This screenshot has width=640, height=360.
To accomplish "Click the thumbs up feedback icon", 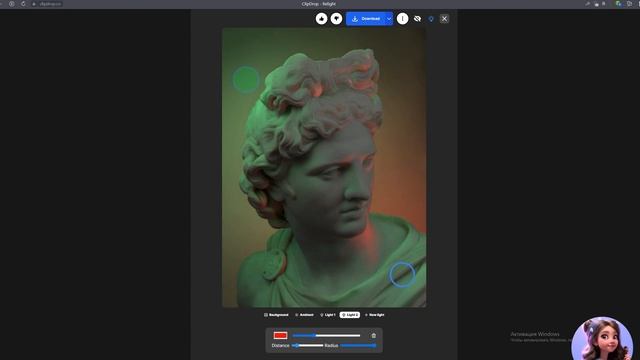I will coord(321,19).
